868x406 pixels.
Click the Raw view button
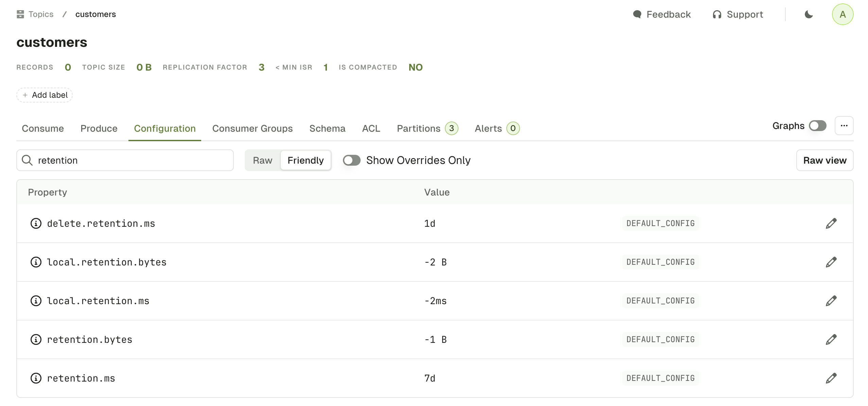(x=825, y=160)
